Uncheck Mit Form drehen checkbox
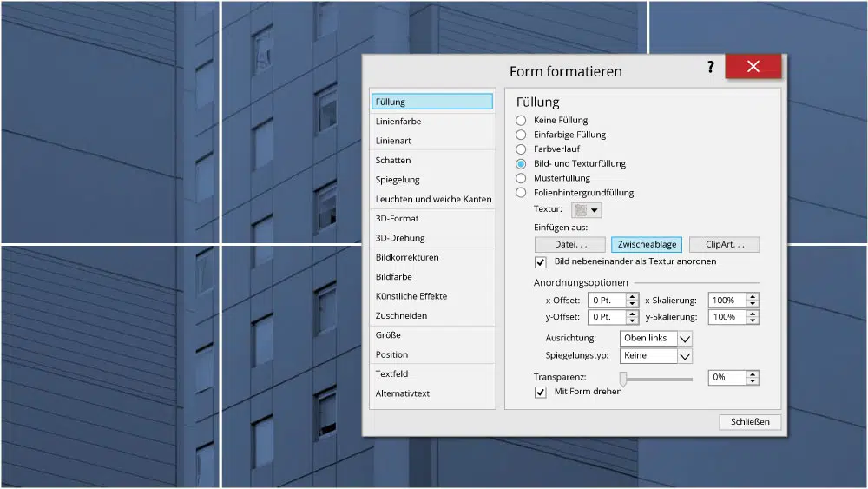868x489 pixels. coord(540,393)
